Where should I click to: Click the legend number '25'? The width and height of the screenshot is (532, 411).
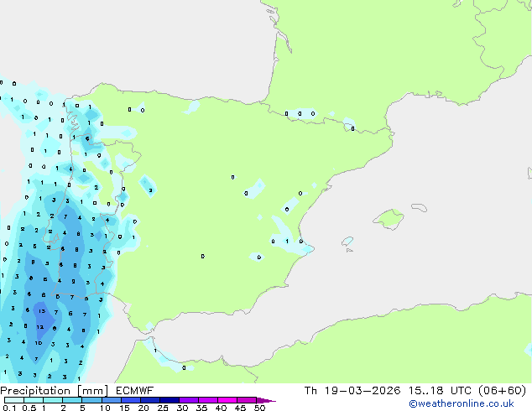[x=163, y=408]
